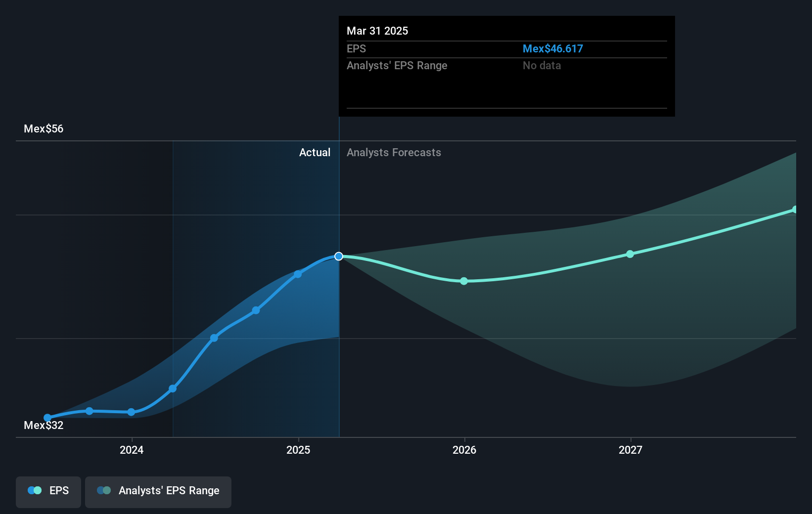Click the EPS data point at start of 2024
The height and width of the screenshot is (514, 812).
point(131,412)
